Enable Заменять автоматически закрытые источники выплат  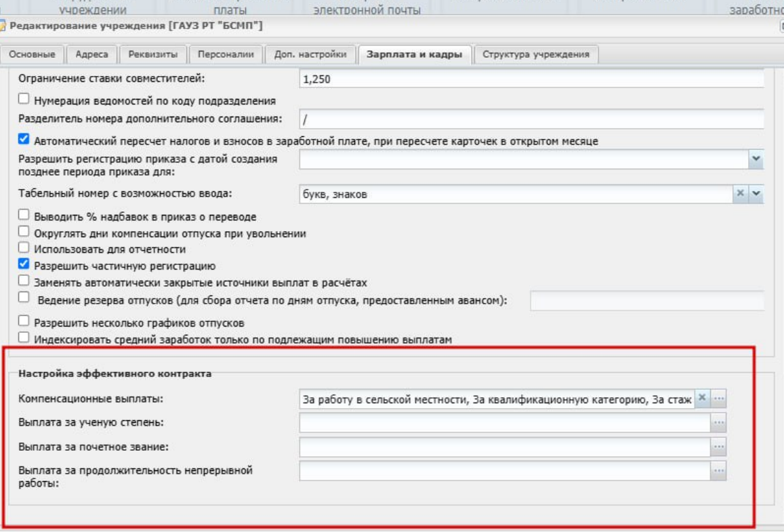point(24,281)
